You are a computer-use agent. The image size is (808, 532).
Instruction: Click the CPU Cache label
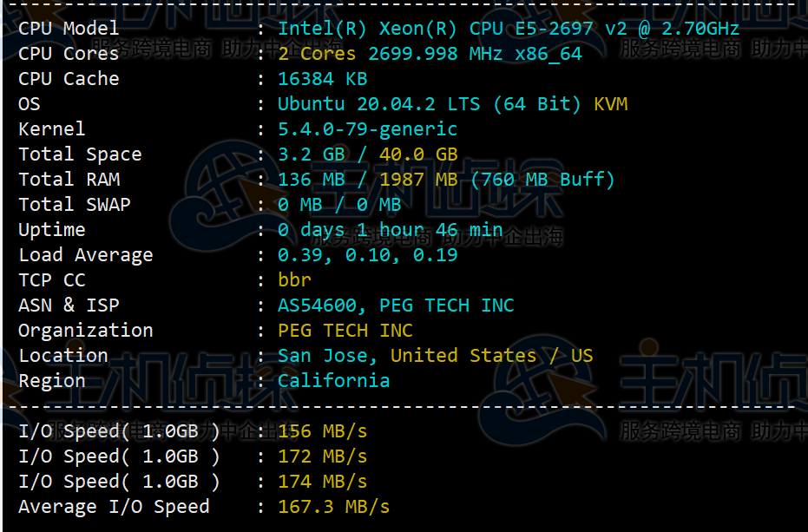tap(69, 79)
